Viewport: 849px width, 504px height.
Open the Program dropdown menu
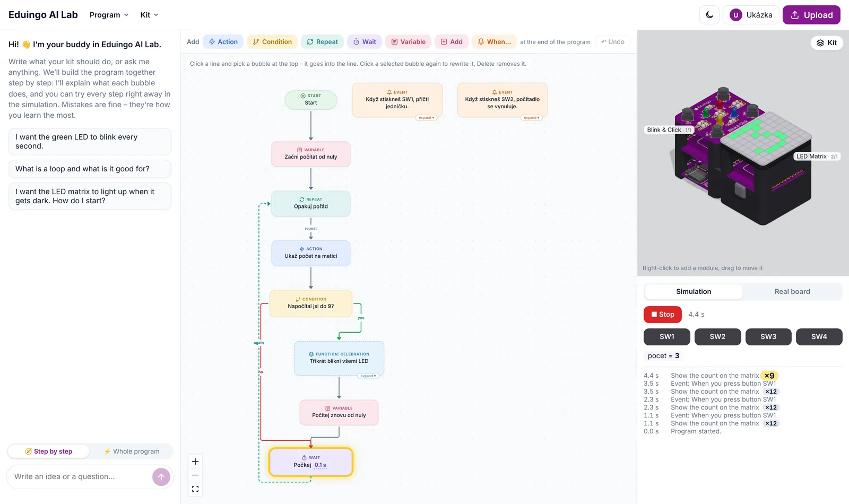[109, 15]
